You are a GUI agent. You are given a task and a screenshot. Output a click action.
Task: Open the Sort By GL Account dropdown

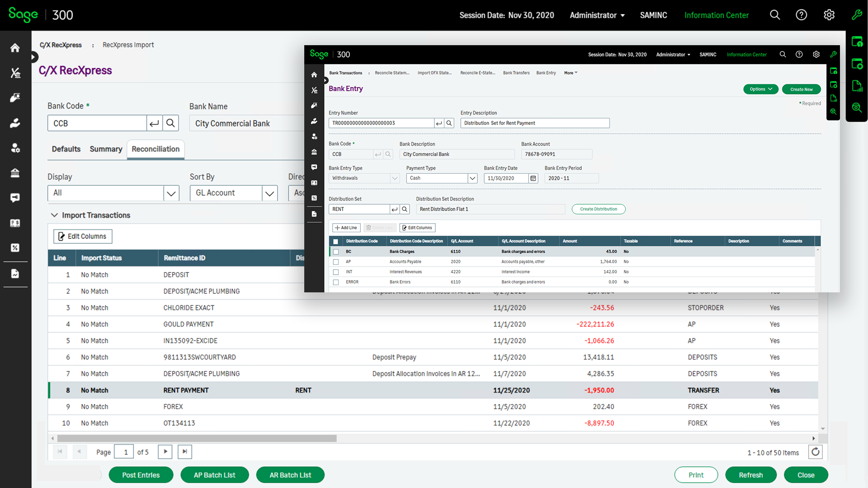tap(269, 193)
